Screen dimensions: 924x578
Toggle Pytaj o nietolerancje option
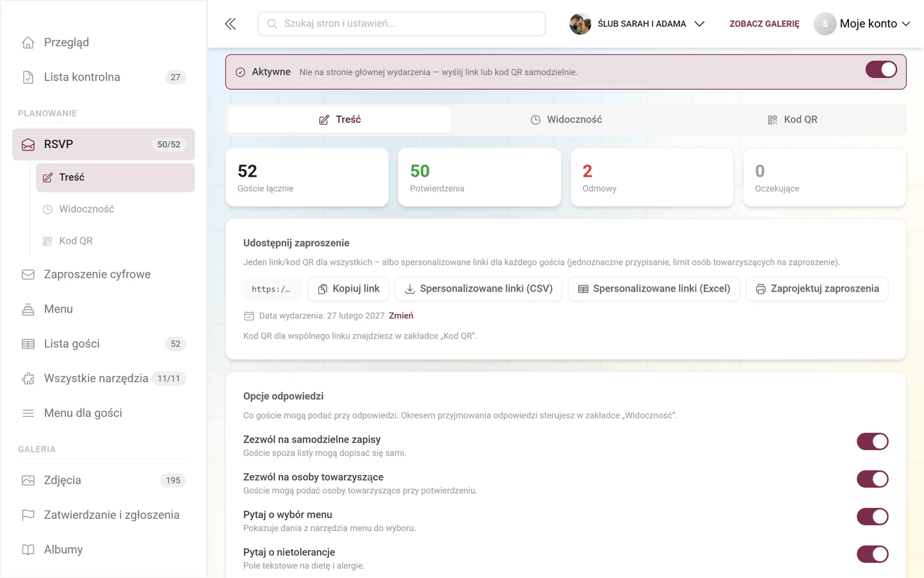(873, 554)
